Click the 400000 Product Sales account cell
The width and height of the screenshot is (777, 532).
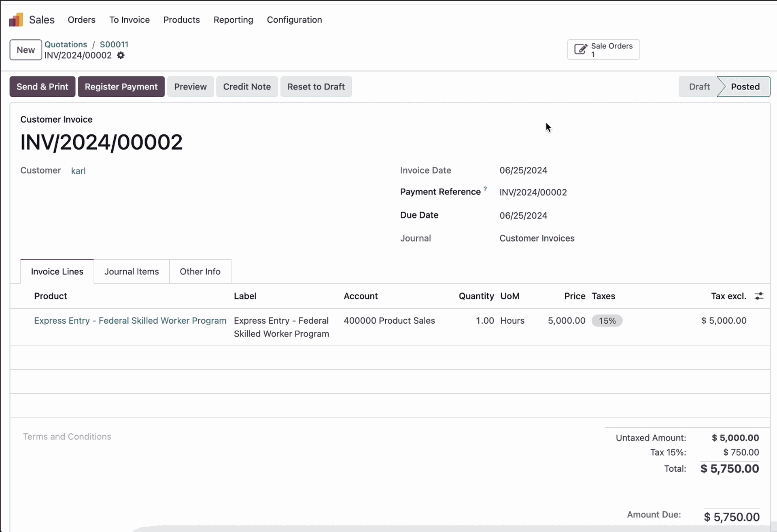pos(389,320)
